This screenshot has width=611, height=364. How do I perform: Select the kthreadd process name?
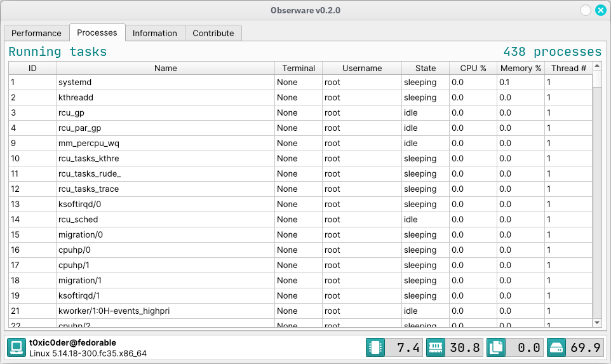click(x=76, y=97)
